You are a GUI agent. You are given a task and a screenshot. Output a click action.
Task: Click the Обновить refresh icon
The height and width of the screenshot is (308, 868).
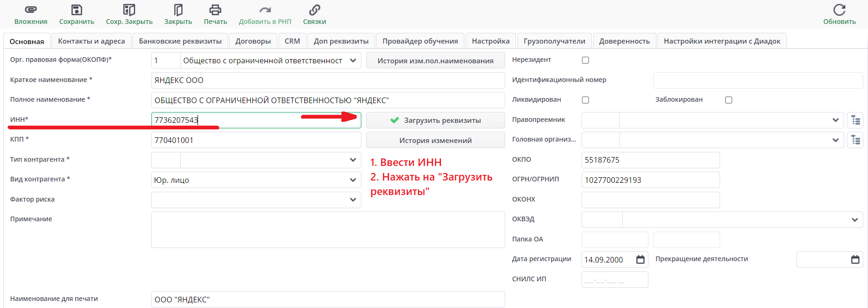pos(839,10)
